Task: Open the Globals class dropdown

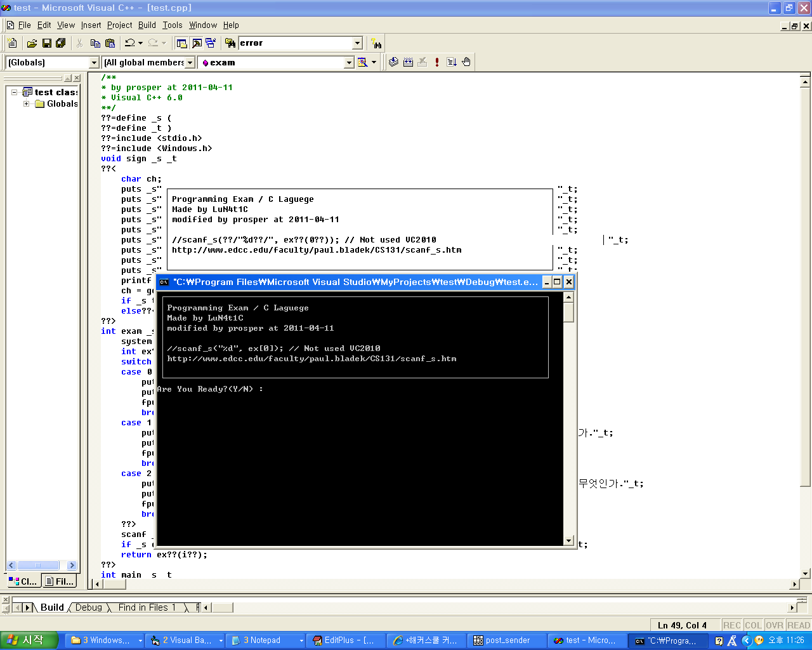Action: [x=95, y=62]
